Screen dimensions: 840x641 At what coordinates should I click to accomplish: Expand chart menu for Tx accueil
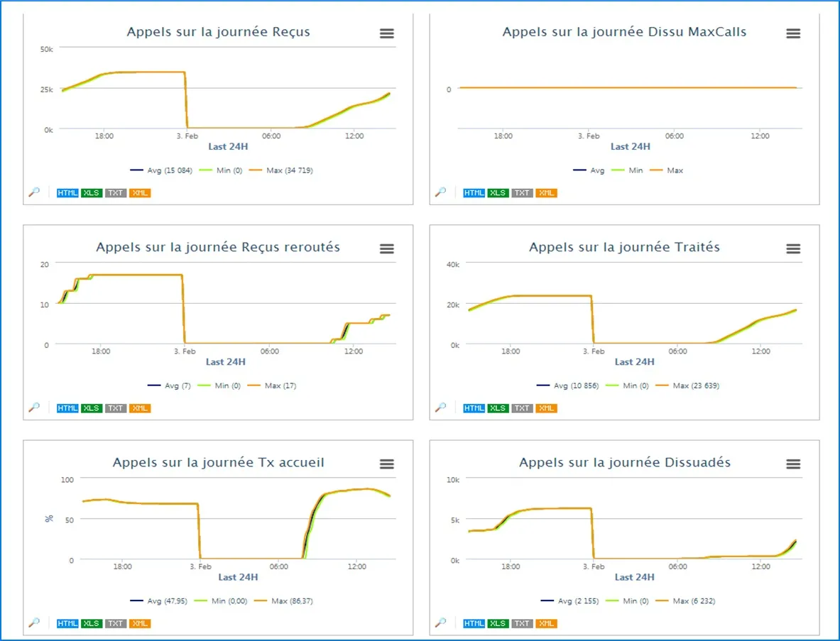coord(387,464)
